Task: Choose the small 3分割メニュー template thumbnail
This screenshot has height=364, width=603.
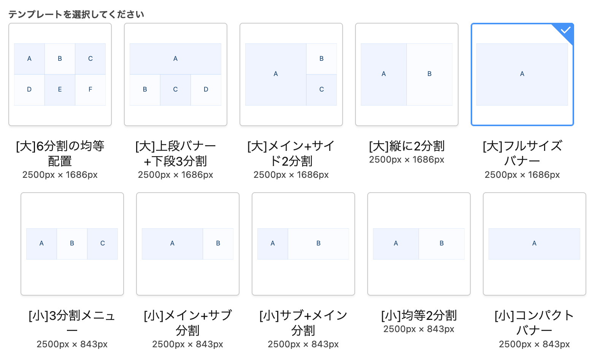Action: (x=72, y=244)
